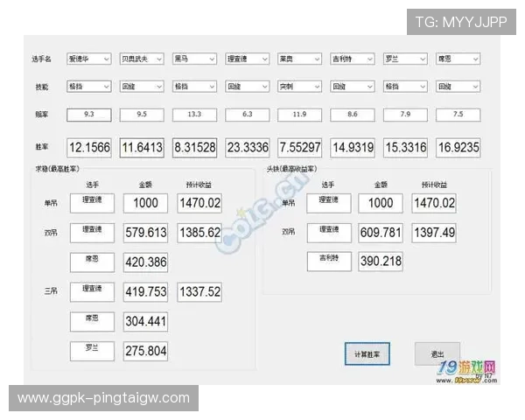Screen dimensions: 525x420
Task: Click the 吉利特 player box in 头铁 panel
Action: 329,262
